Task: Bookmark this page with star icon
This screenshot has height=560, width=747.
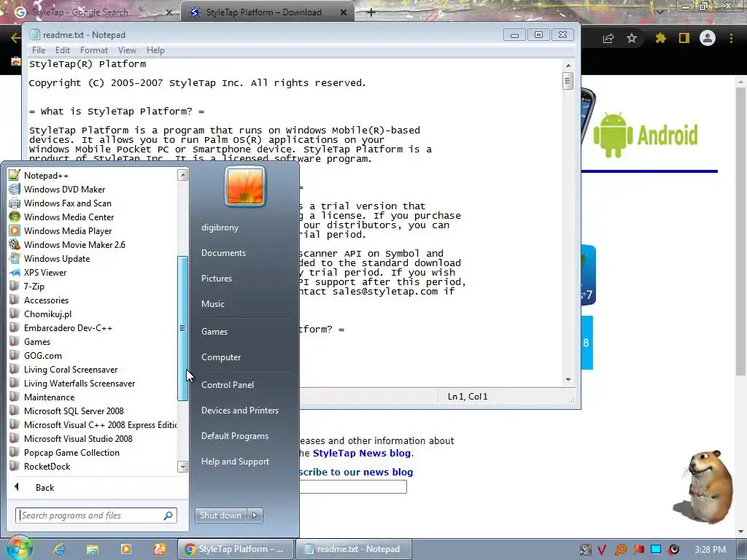Action: [x=632, y=38]
